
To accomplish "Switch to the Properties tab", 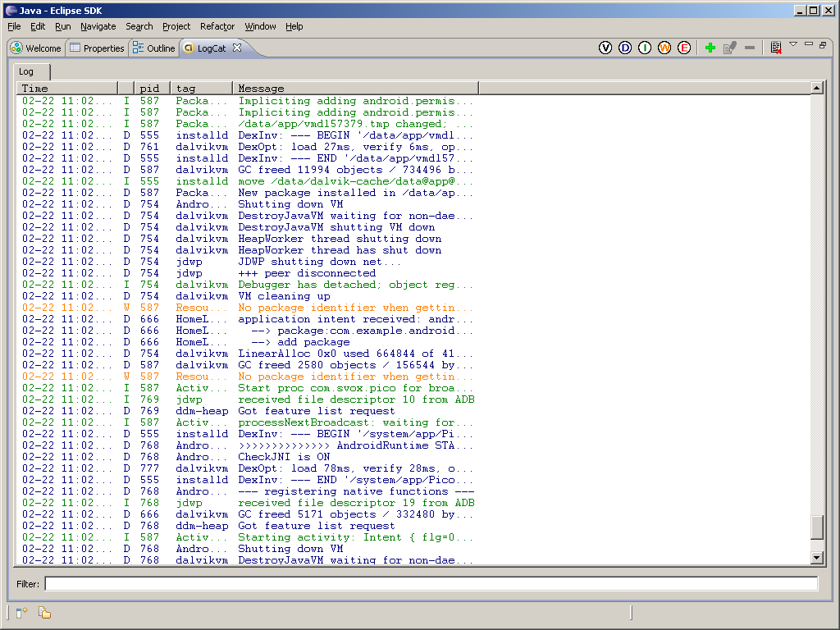I will point(97,48).
